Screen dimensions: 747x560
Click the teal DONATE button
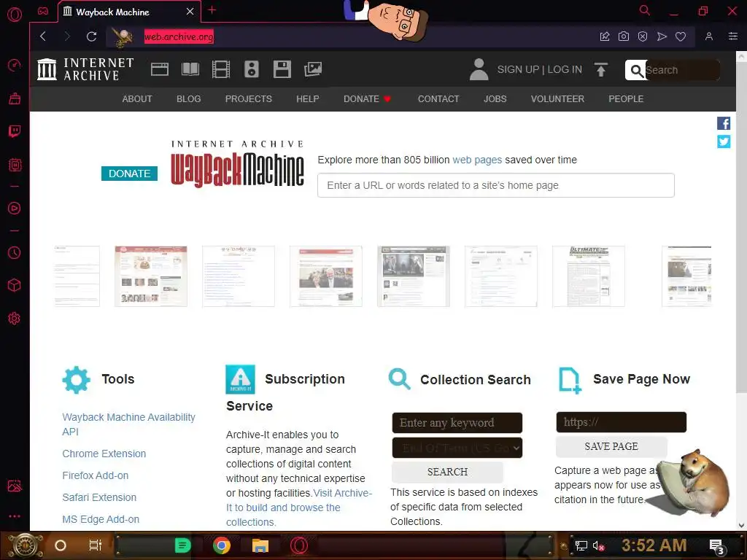coord(129,174)
